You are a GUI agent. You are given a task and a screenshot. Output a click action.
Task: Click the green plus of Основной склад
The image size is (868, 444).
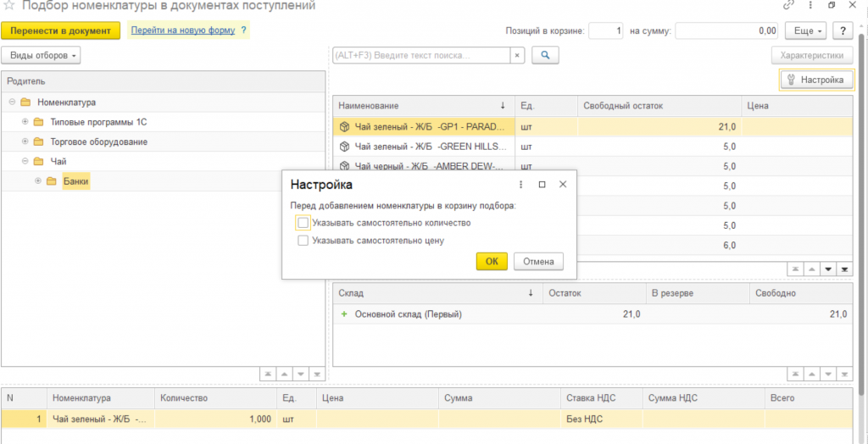[x=344, y=314]
